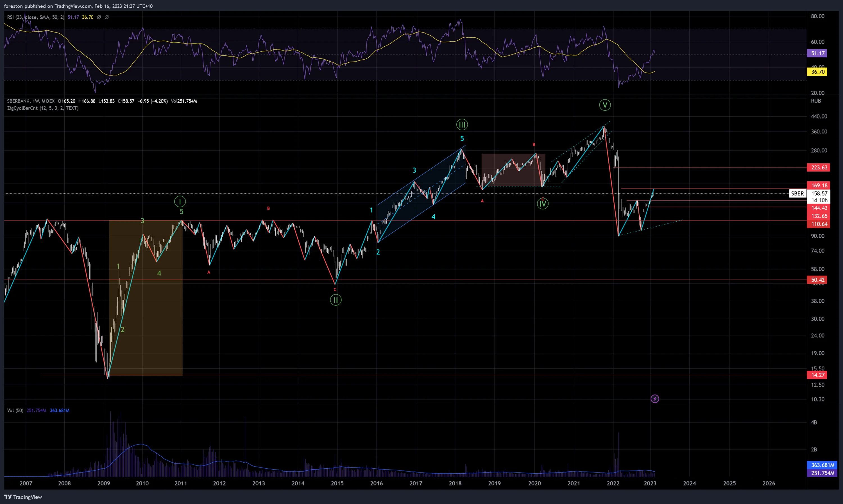Click the blue 363.681M volume axis label
Image resolution: width=843 pixels, height=504 pixels.
point(822,465)
